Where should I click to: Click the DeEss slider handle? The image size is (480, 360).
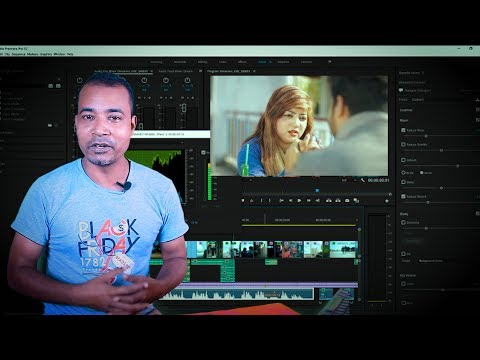(x=441, y=188)
